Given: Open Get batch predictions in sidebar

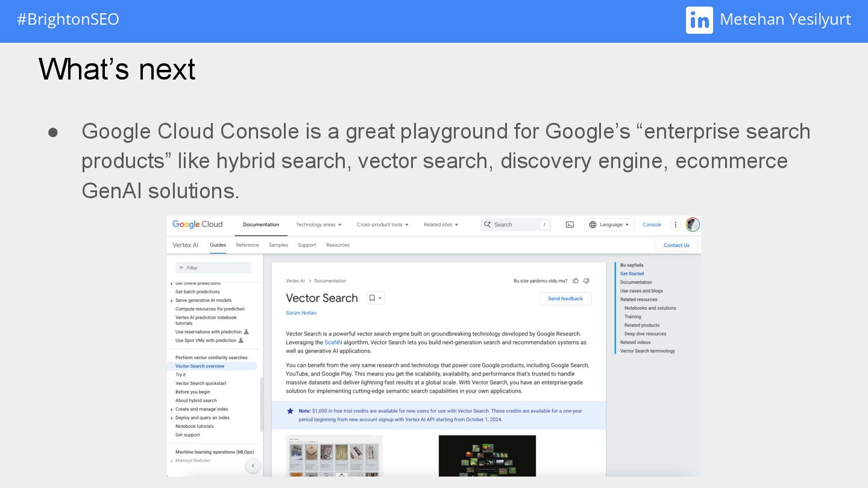Looking at the screenshot, I should pyautogui.click(x=198, y=292).
